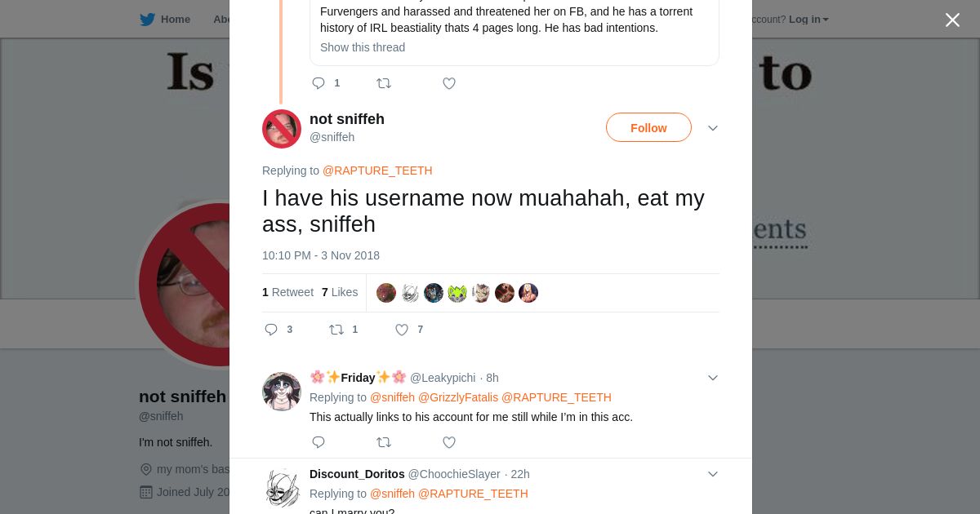View the 7 Likes list
Image resolution: width=980 pixels, height=514 pixels.
340,292
